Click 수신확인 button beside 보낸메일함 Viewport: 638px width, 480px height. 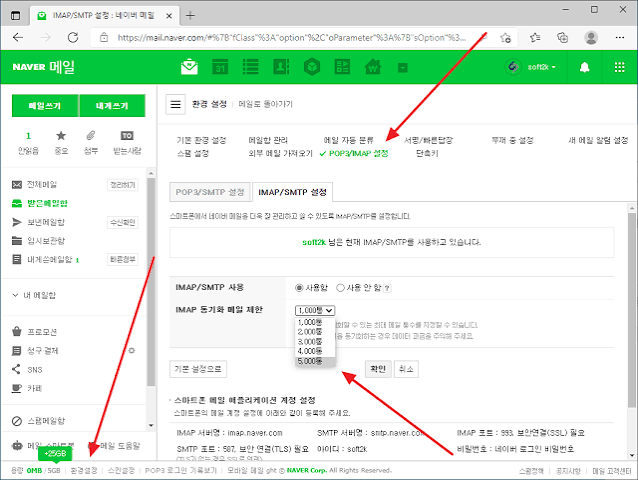(122, 223)
